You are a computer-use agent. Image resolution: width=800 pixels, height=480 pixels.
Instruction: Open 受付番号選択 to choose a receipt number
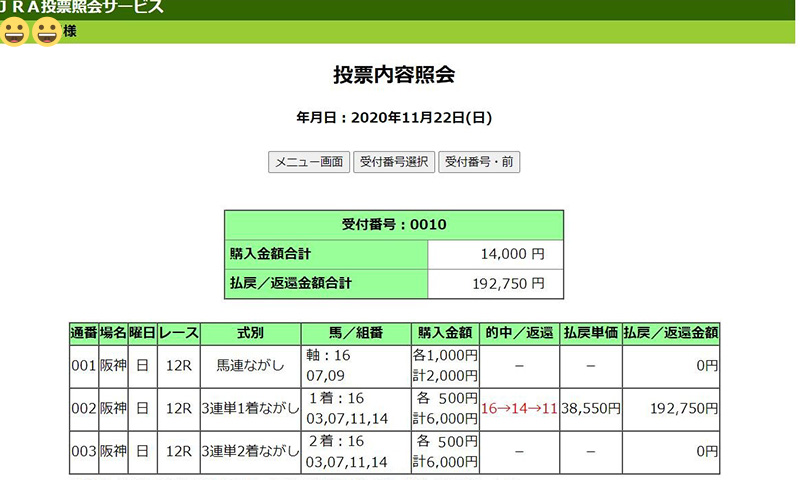coord(394,162)
